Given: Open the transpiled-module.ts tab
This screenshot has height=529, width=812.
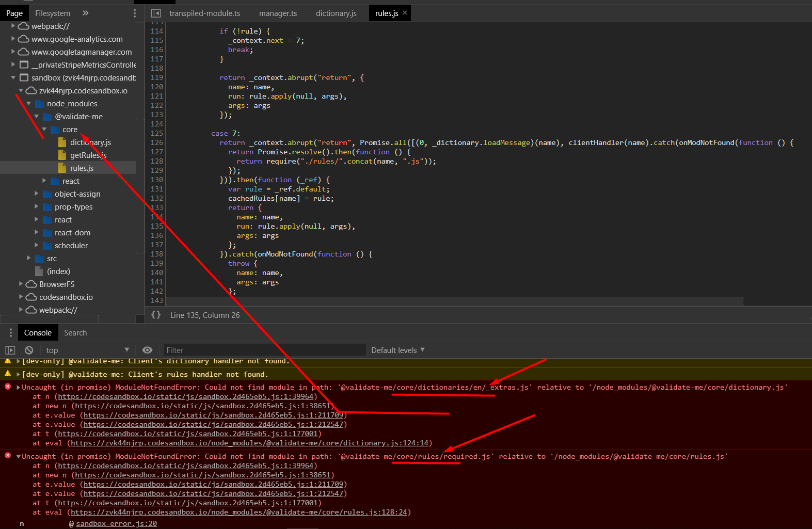Looking at the screenshot, I should (204, 13).
